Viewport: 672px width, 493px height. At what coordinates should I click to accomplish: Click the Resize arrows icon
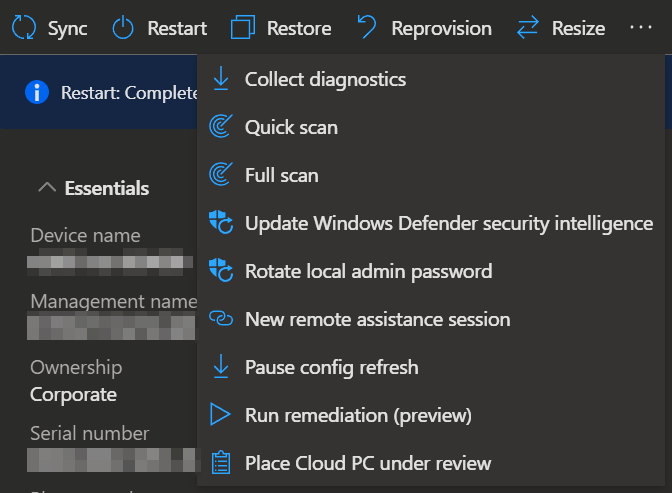point(528,28)
